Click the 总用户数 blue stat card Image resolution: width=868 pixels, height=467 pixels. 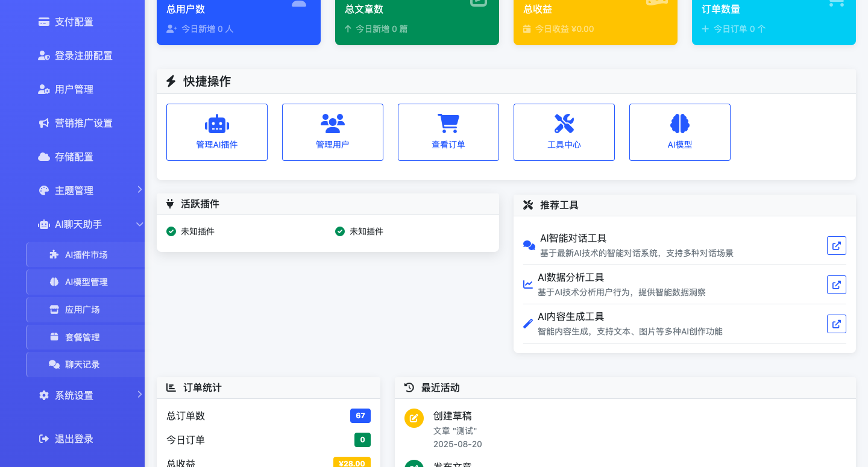tap(239, 22)
